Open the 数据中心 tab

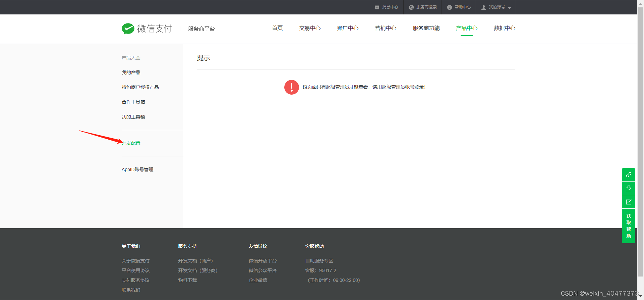(505, 28)
